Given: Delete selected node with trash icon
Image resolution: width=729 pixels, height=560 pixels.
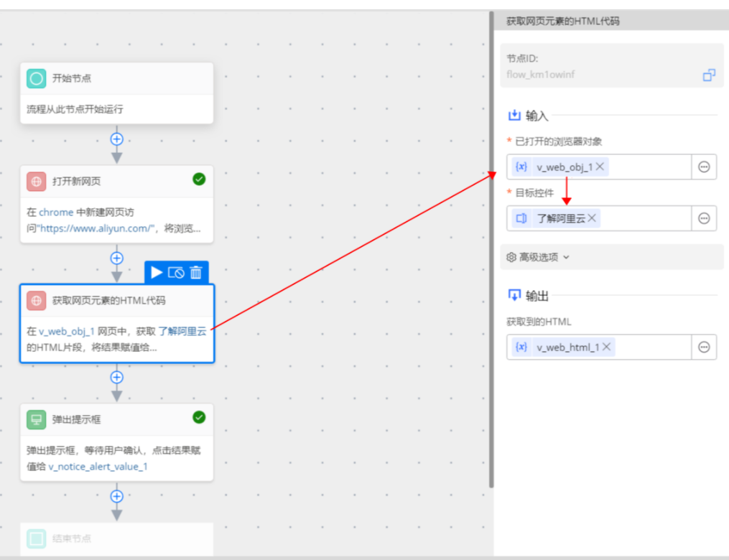Looking at the screenshot, I should pyautogui.click(x=196, y=272).
